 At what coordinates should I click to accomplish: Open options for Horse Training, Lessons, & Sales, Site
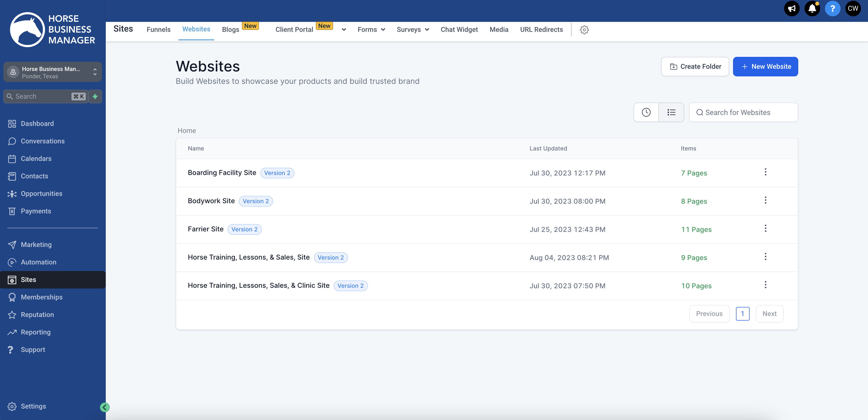pos(765,257)
